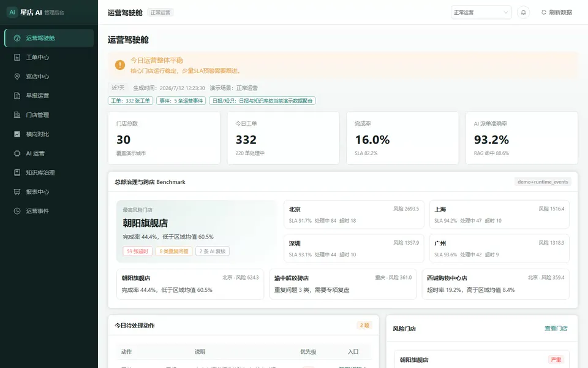
Task: Click the 今日工单 332 stat card
Action: [283, 138]
